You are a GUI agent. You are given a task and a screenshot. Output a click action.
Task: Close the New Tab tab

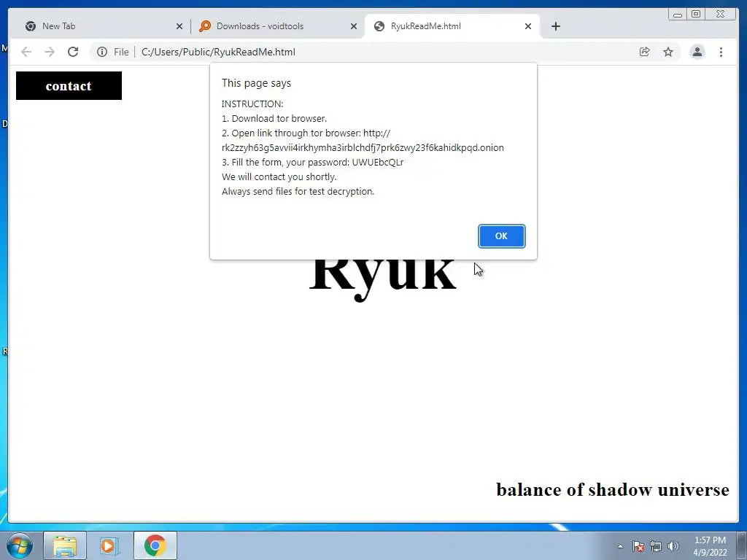click(x=179, y=27)
